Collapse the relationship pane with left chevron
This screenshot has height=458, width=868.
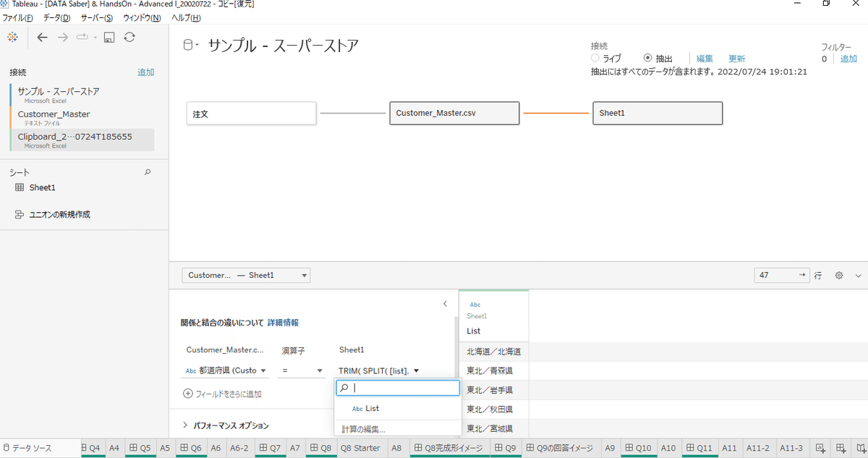coord(445,304)
